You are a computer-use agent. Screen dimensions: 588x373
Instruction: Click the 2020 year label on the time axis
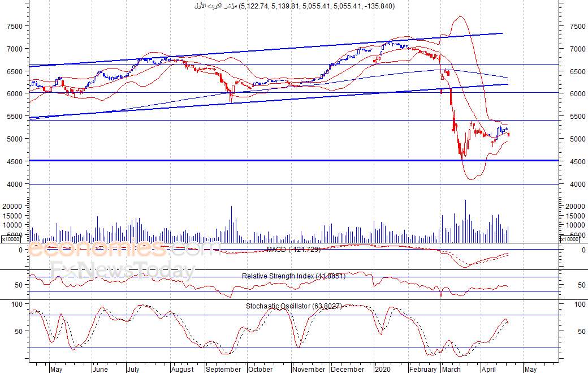click(x=383, y=369)
